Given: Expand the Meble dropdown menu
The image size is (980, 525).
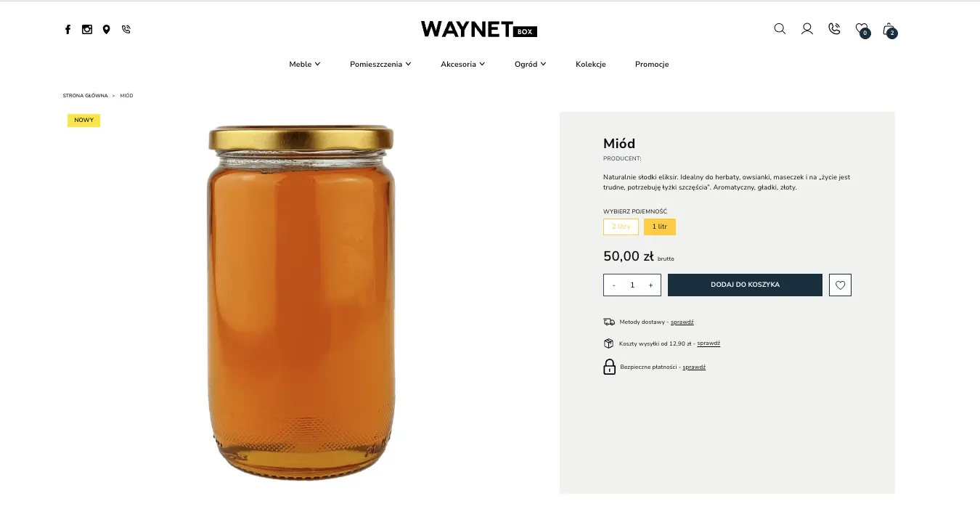Looking at the screenshot, I should 305,64.
